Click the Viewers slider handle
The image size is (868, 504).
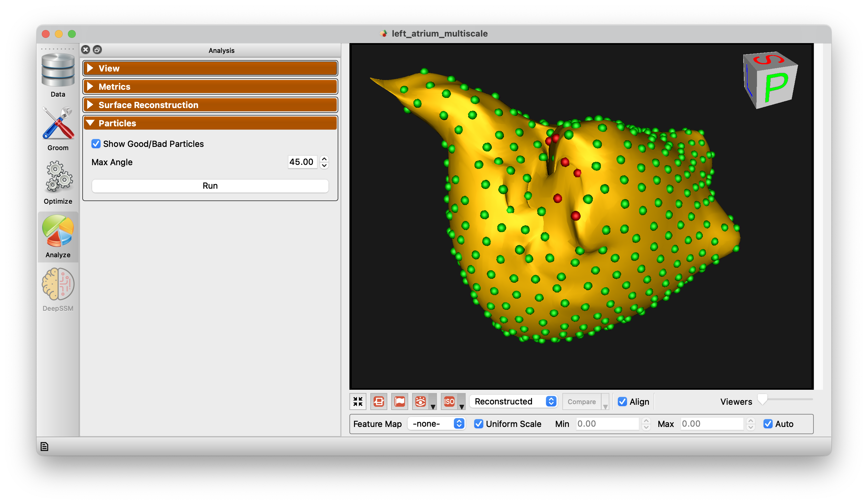(763, 399)
